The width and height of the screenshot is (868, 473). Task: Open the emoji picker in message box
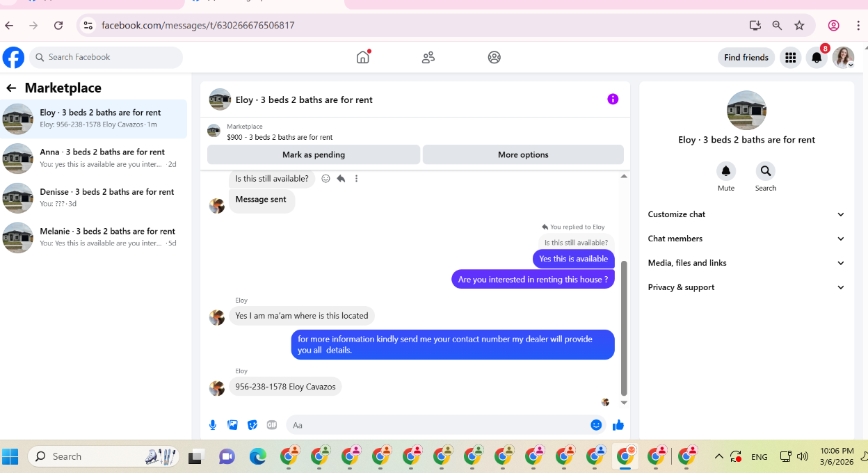596,425
